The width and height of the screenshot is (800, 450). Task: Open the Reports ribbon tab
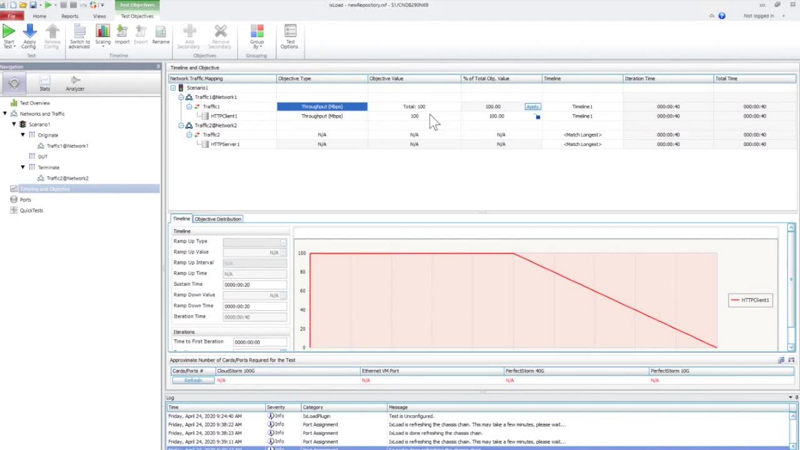click(x=70, y=16)
